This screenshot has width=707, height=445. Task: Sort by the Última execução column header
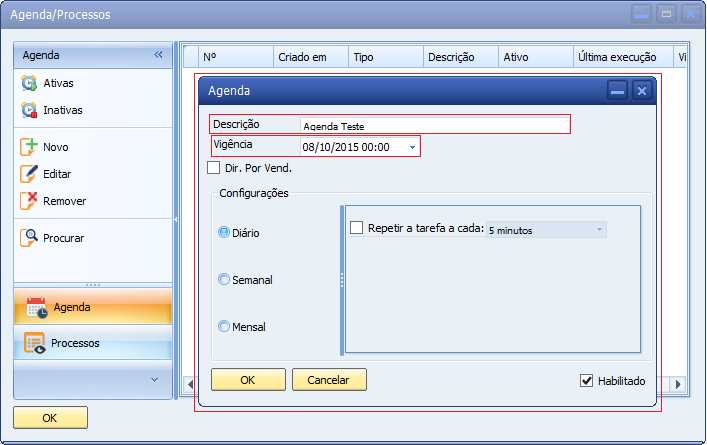pos(623,57)
